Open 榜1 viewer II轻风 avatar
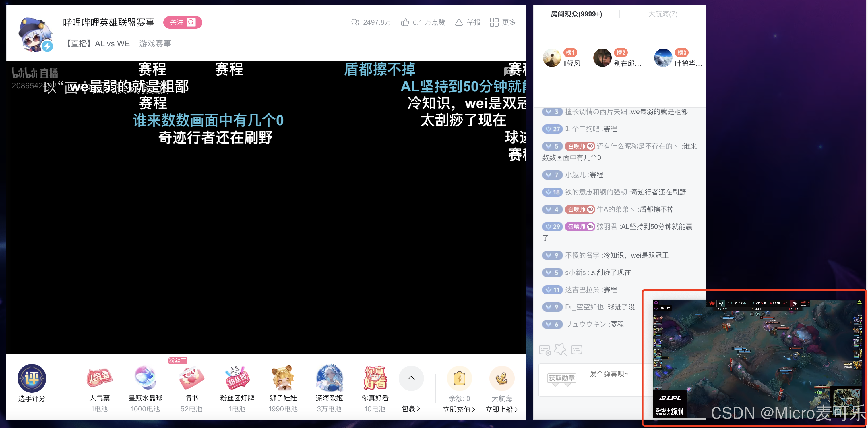The width and height of the screenshot is (868, 428). point(552,58)
